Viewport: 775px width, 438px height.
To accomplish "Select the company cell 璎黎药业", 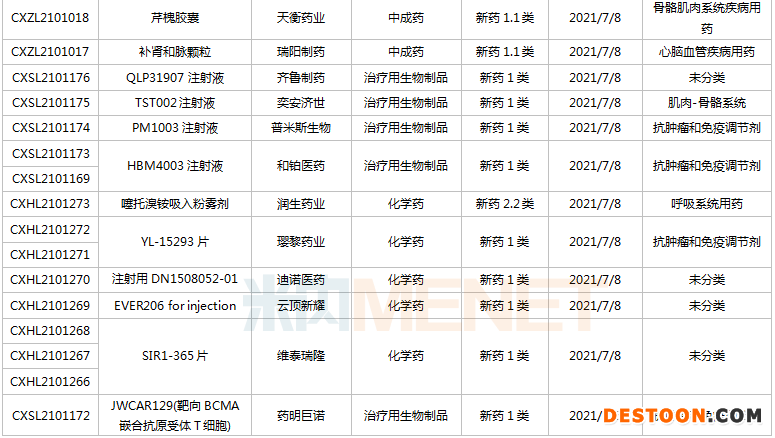I will pyautogui.click(x=301, y=242).
